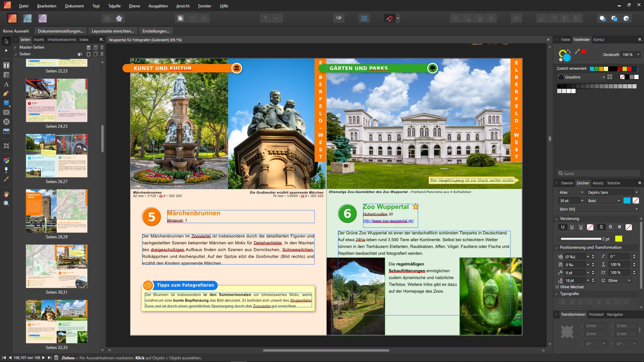The height and width of the screenshot is (362, 644).
Task: Click the Suche swatch search field
Action: click(x=599, y=174)
